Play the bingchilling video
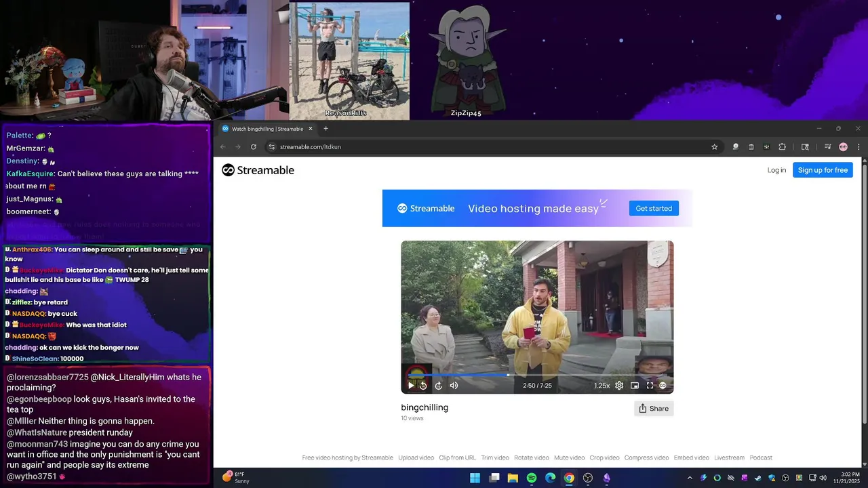 coord(411,386)
